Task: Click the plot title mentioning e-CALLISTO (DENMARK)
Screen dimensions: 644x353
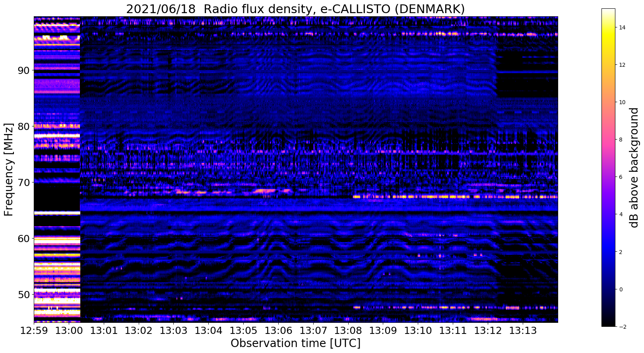Action: 295,9
